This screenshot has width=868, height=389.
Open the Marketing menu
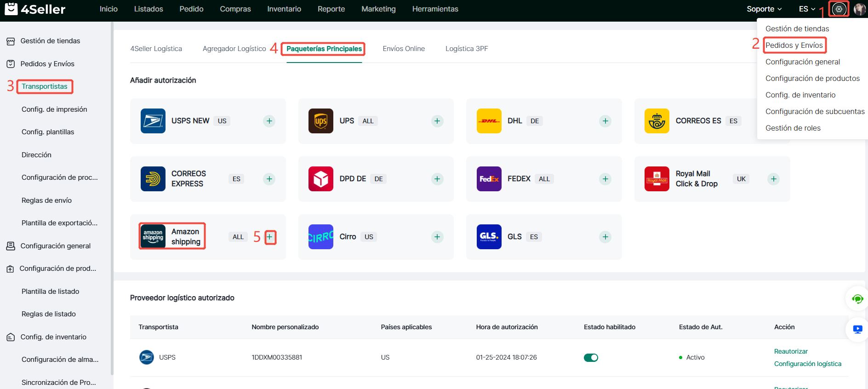pos(378,9)
